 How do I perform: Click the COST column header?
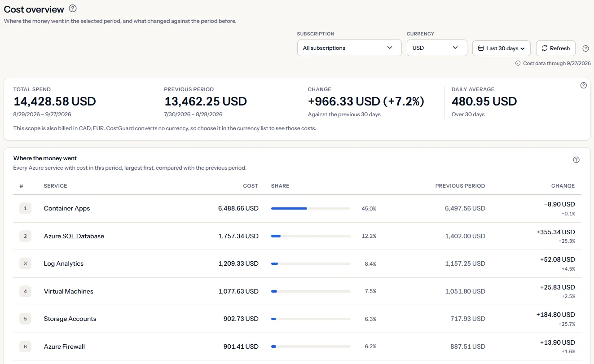click(x=251, y=186)
